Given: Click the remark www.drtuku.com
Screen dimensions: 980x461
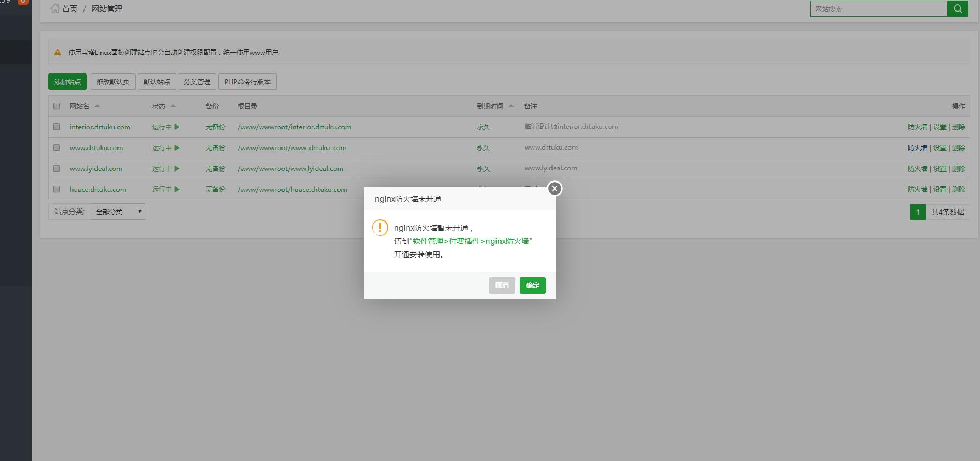Looking at the screenshot, I should click(551, 147).
